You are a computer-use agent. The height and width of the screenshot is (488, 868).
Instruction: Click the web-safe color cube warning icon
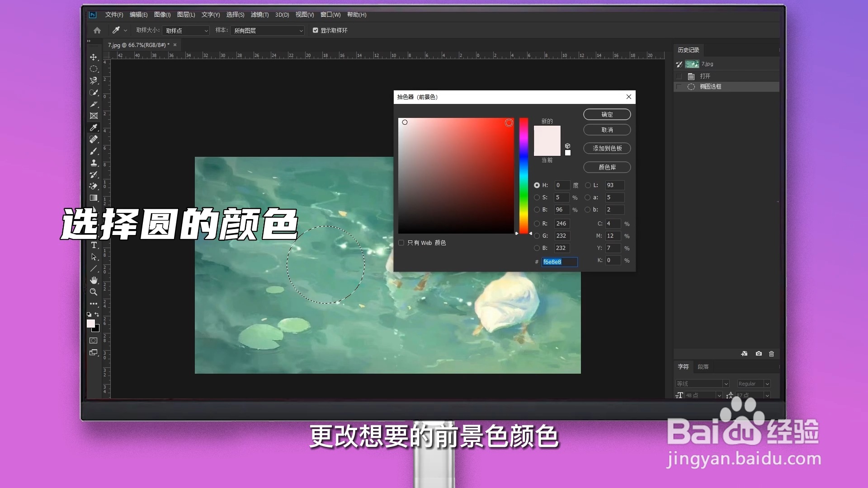[x=568, y=146]
